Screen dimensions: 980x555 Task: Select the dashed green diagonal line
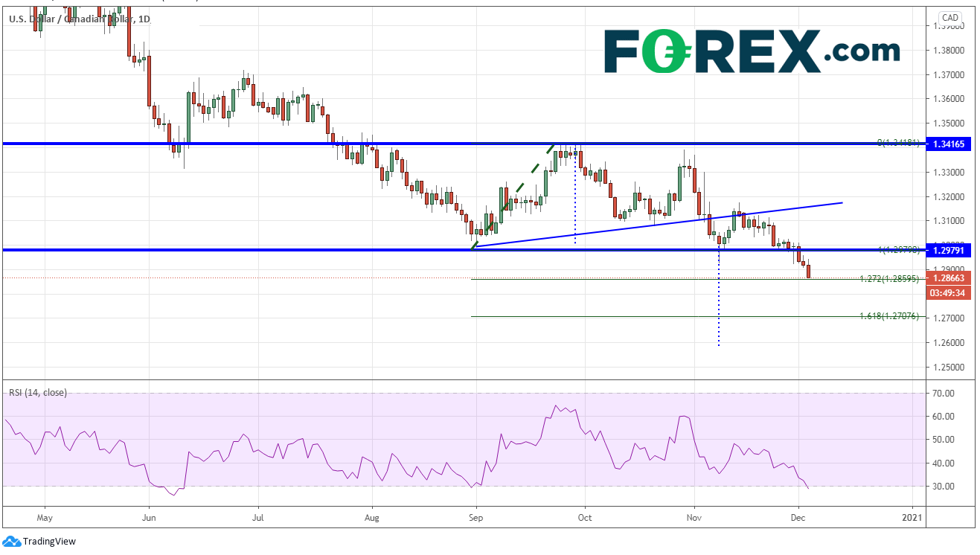(x=513, y=195)
